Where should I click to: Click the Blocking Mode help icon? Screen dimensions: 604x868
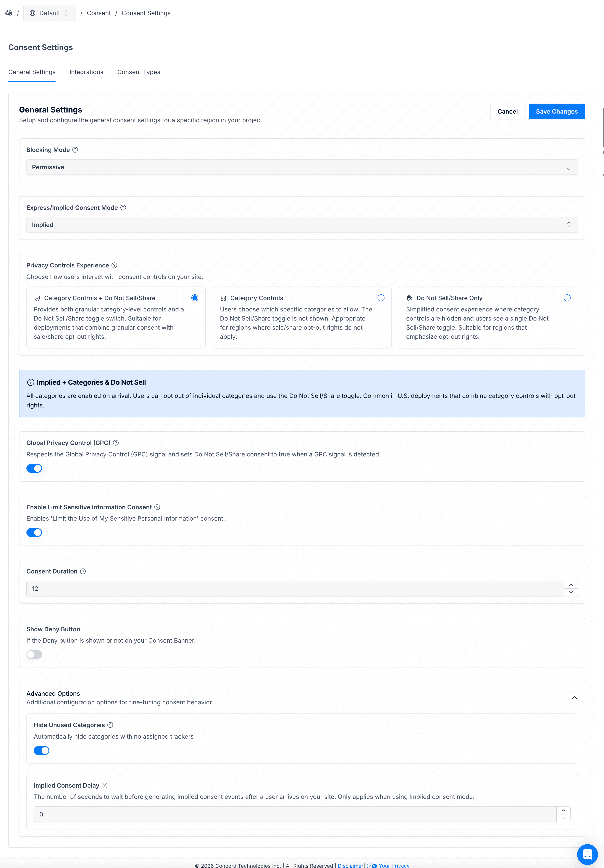[75, 150]
